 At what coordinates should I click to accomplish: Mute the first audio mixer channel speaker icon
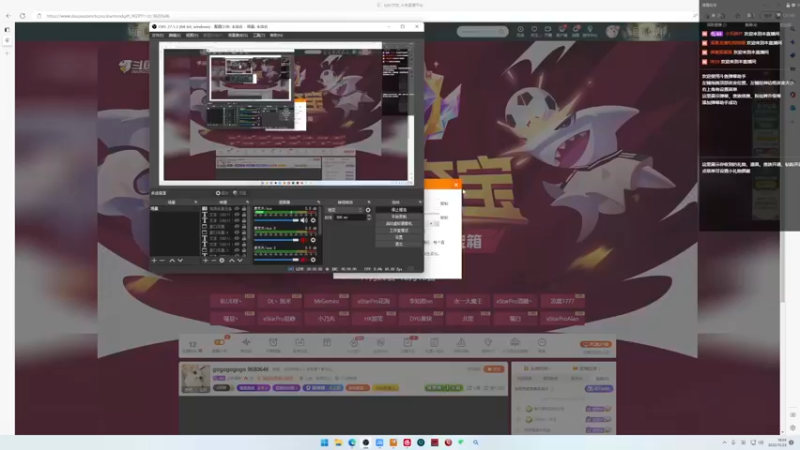tap(304, 220)
